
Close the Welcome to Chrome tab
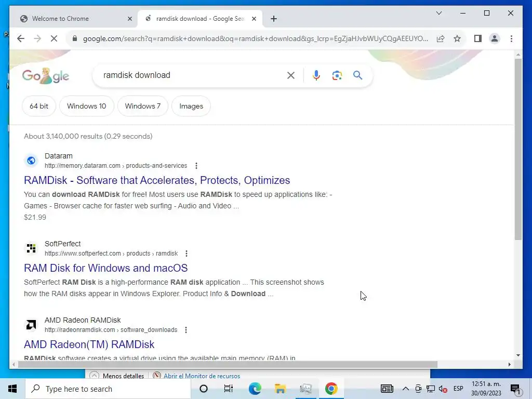click(x=129, y=19)
